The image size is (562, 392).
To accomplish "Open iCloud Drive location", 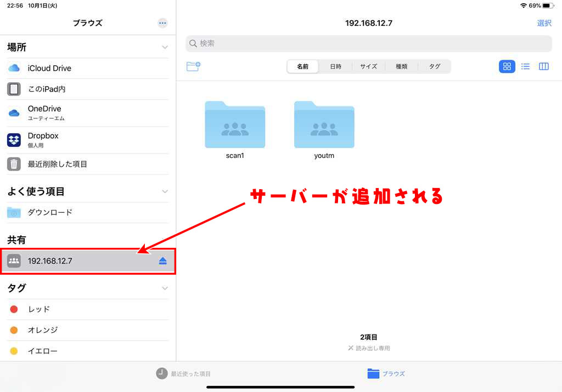I will click(87, 68).
